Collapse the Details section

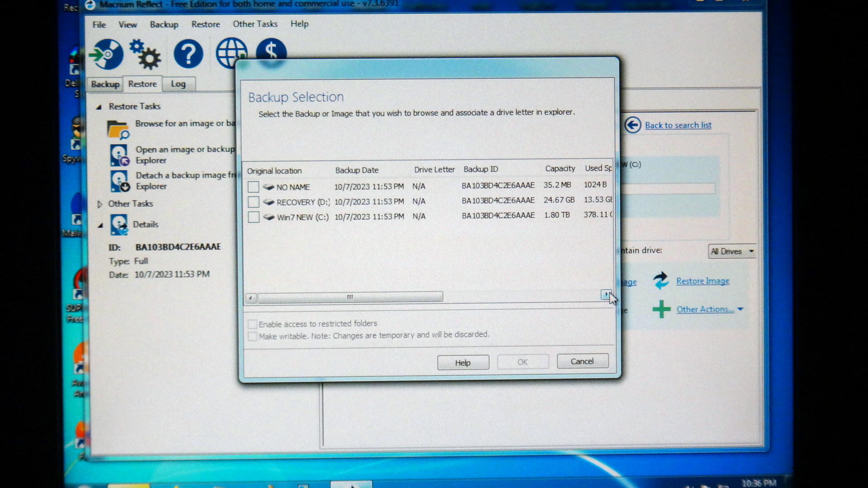(x=100, y=225)
